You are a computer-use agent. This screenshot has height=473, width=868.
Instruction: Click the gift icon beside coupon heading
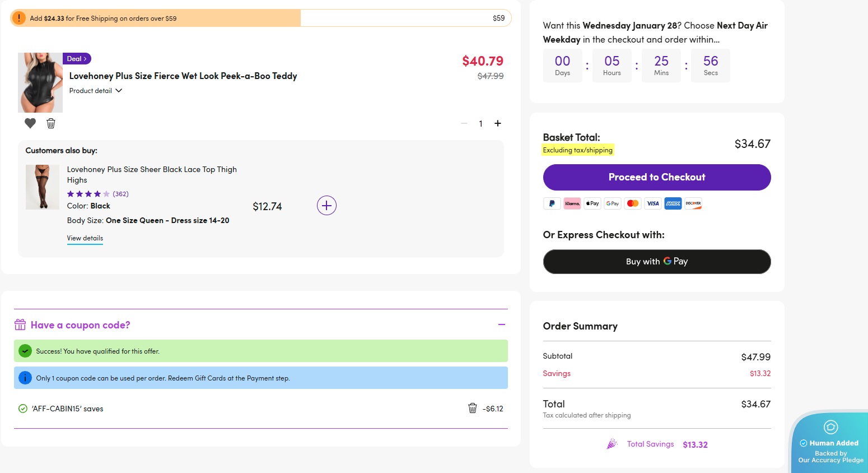(x=20, y=324)
